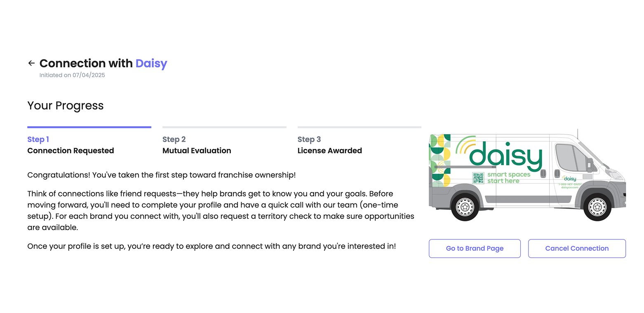
Task: Click the Step 1 purple progress bar
Action: click(89, 127)
